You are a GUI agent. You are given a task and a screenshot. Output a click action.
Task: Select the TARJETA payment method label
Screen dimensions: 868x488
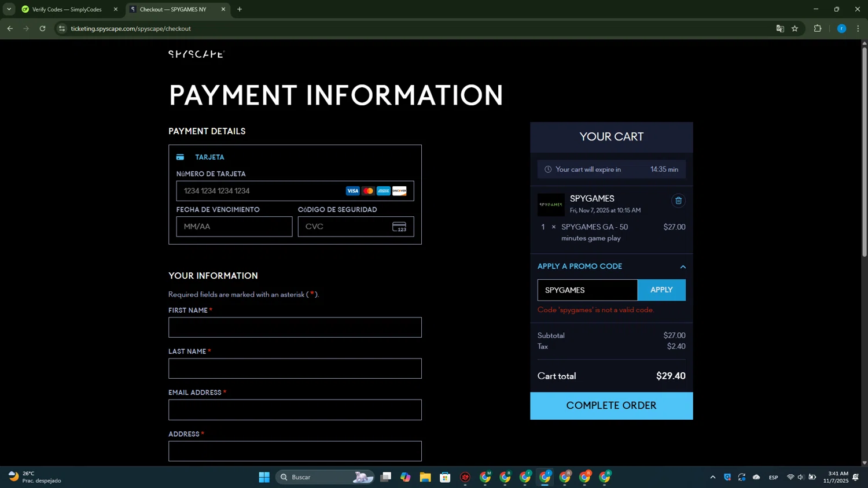click(x=209, y=157)
